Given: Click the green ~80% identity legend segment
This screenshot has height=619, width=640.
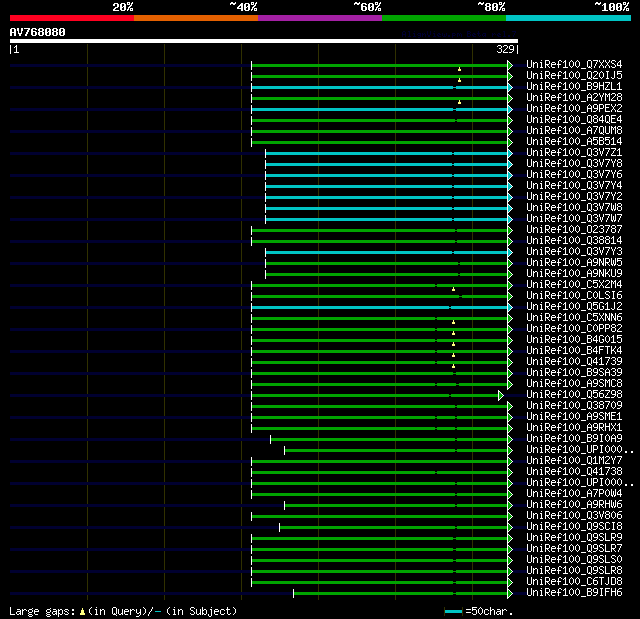Looking at the screenshot, I should click(x=444, y=18).
